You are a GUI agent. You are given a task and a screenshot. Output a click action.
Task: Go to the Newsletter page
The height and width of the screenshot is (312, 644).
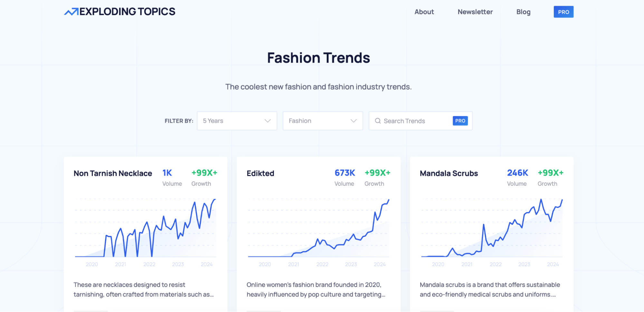pyautogui.click(x=475, y=12)
